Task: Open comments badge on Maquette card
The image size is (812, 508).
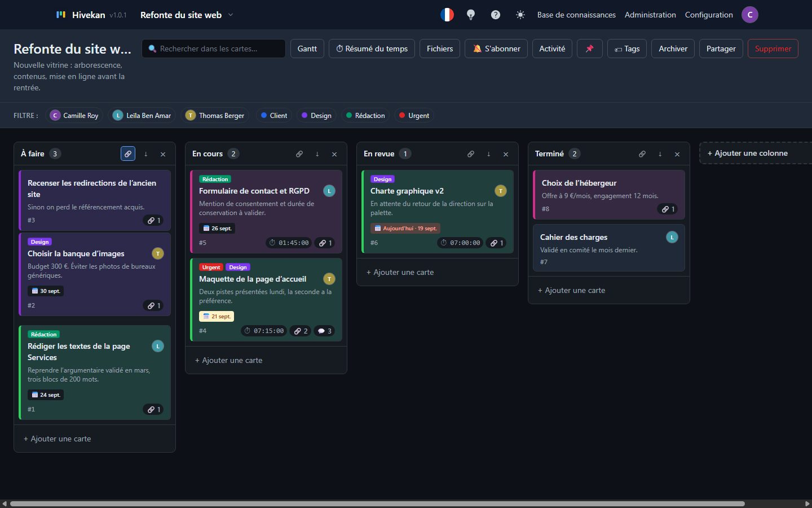Action: coord(324,331)
